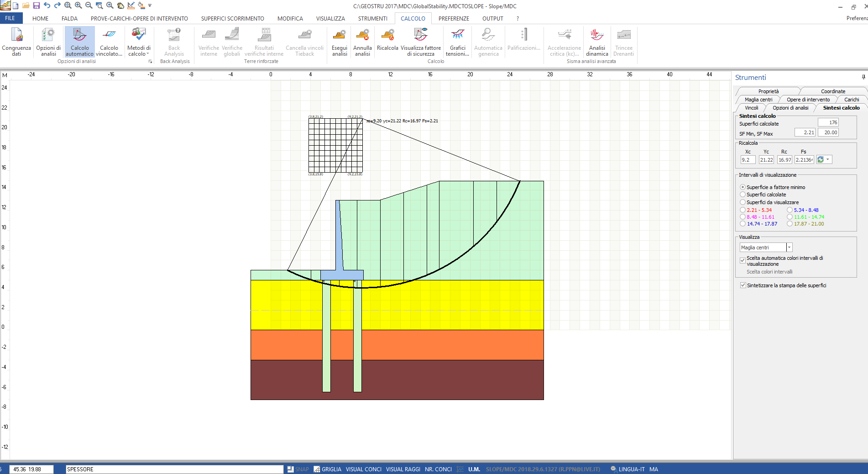Click U.M. units button

[474, 469]
